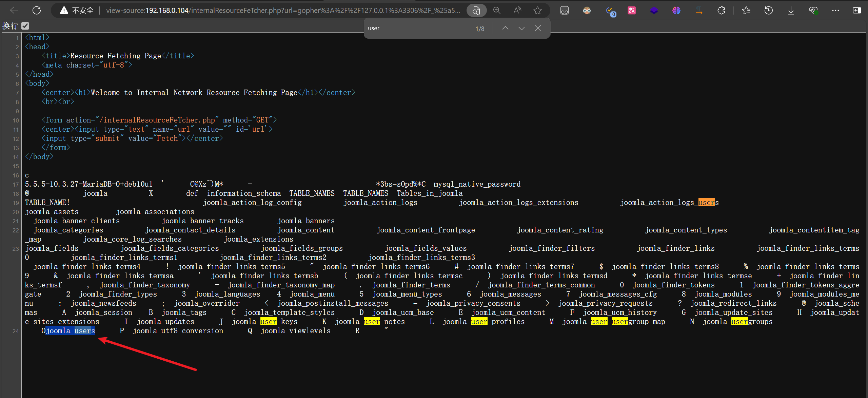Click the extension icon with the 0 badge

pos(611,11)
